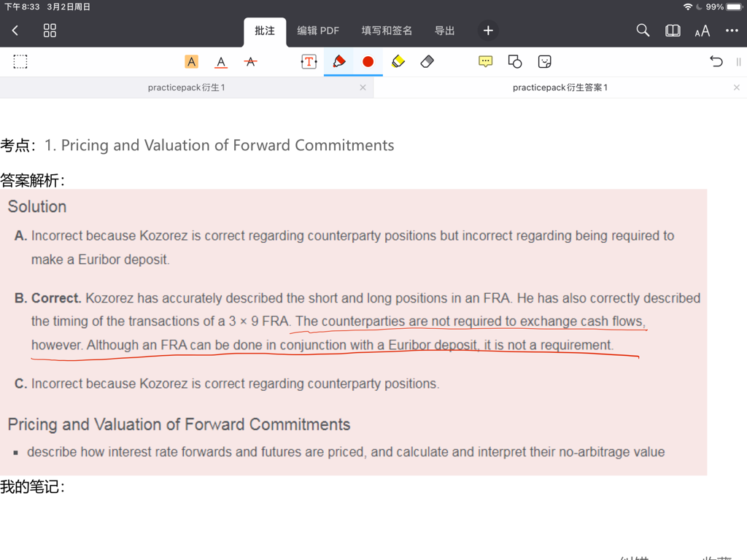Tap the heading 'Solution'
Image resolution: width=747 pixels, height=560 pixels.
pos(37,206)
